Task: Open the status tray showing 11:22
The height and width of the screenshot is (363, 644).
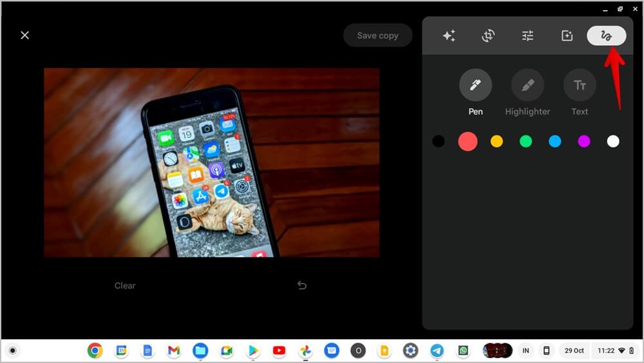Action: [x=616, y=351]
